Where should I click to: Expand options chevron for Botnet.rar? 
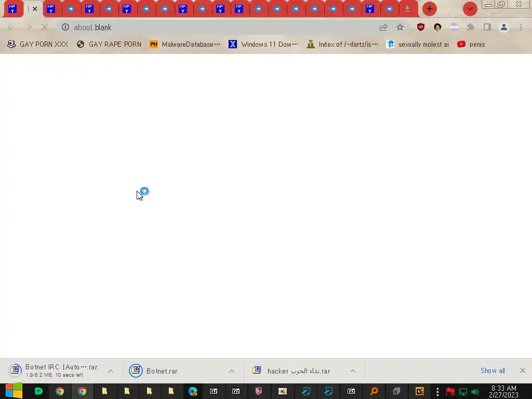(232, 371)
